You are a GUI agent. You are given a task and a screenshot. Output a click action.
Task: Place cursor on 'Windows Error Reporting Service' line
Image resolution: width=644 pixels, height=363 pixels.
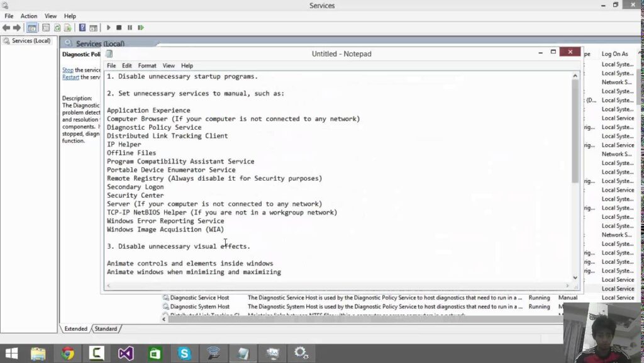point(165,221)
